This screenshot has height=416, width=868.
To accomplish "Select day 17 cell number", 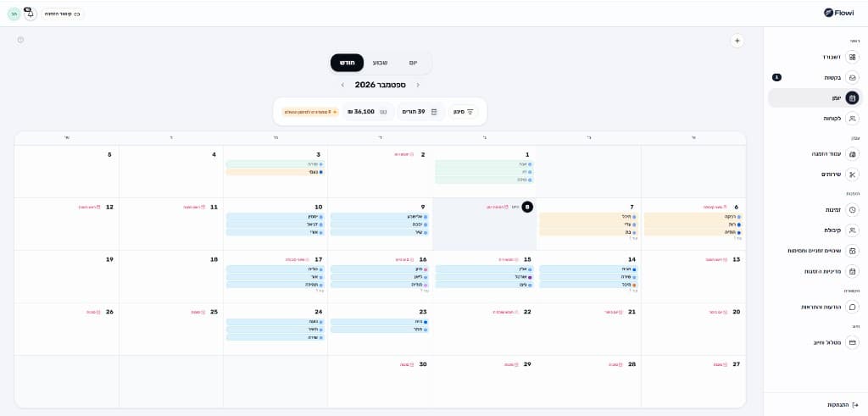I will coord(319,259).
